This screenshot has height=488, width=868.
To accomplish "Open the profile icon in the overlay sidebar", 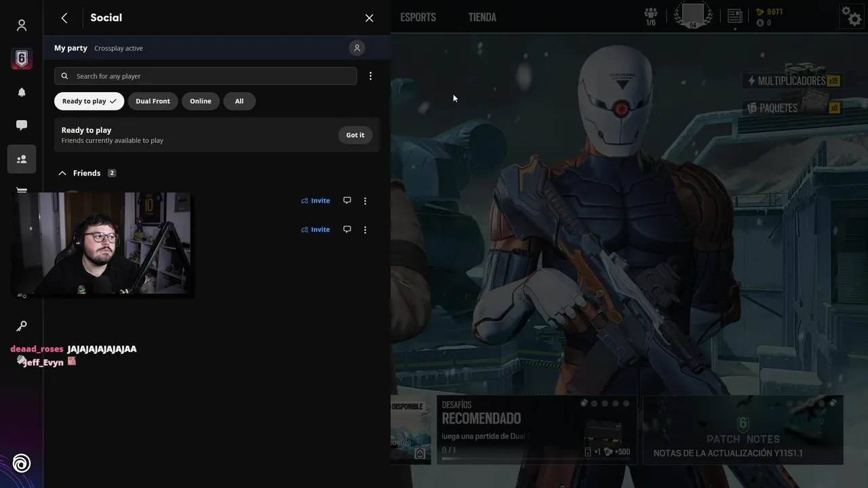I will pos(22,25).
